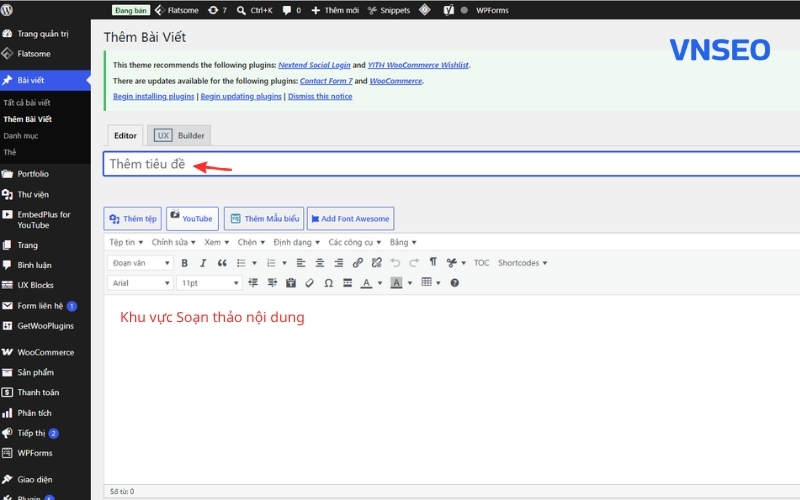Viewport: 800px width, 500px height.
Task: Open the Các công cụ menu
Action: coord(355,242)
